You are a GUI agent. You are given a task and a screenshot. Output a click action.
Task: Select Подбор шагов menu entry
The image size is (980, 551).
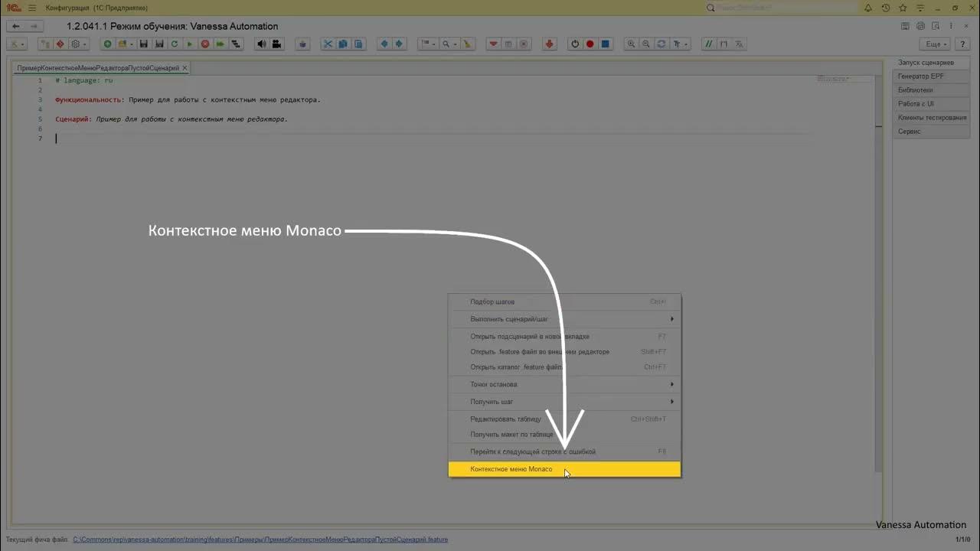[x=564, y=302]
